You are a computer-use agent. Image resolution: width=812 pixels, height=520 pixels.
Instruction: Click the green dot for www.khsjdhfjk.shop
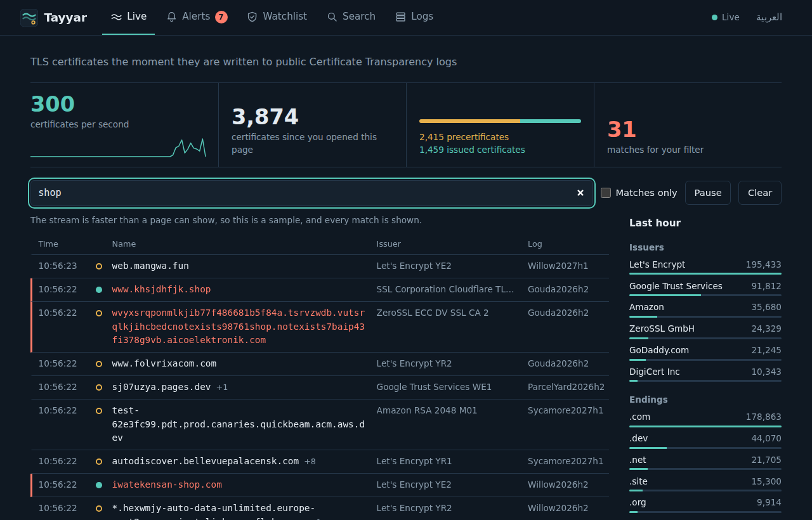(x=99, y=290)
